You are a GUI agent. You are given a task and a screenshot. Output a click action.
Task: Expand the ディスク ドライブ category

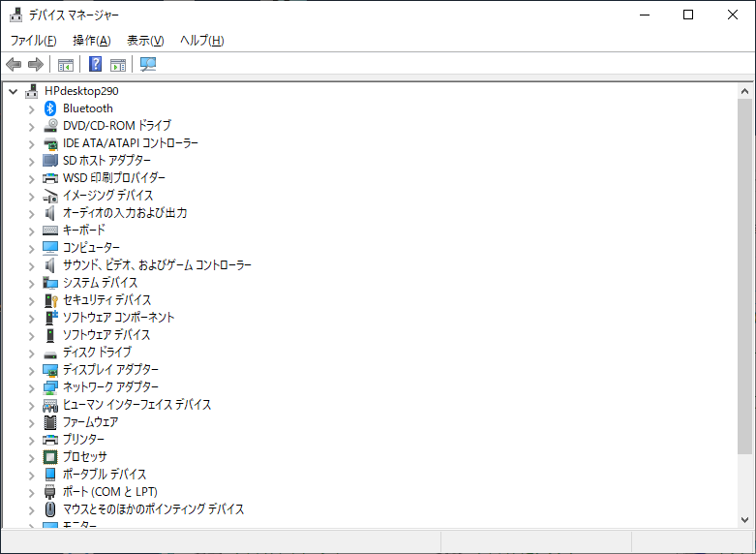point(31,354)
